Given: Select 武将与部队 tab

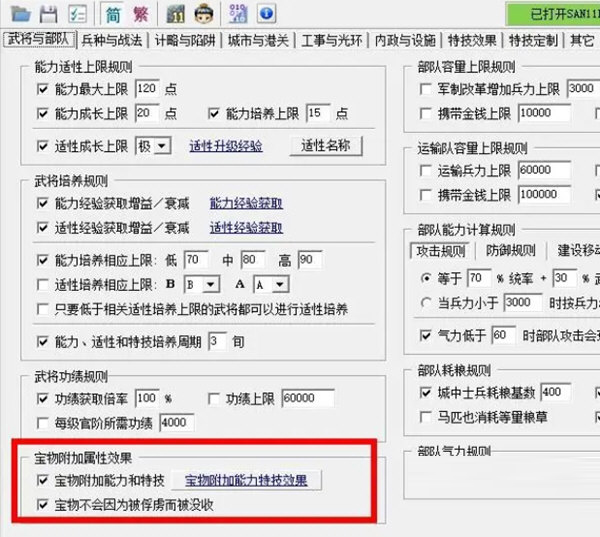Looking at the screenshot, I should click(39, 39).
